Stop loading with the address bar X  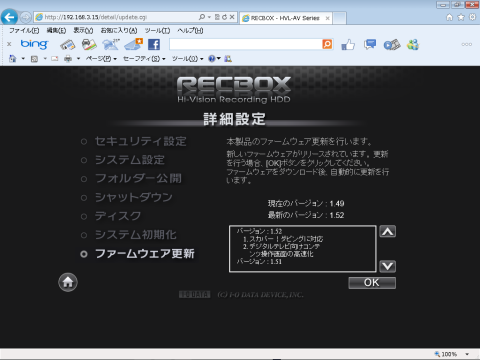pos(232,17)
